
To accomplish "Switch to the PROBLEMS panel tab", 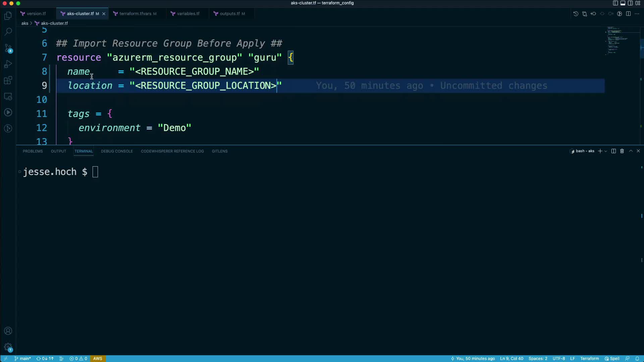I will click(x=33, y=151).
